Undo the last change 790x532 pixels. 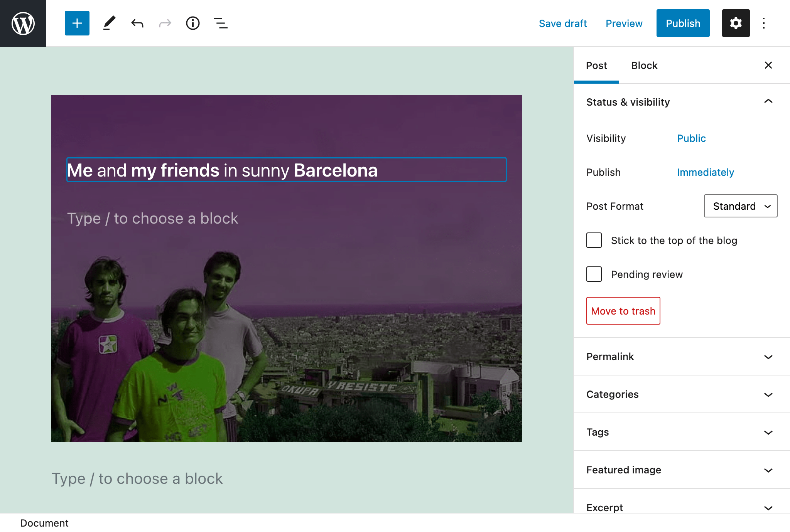(x=137, y=23)
